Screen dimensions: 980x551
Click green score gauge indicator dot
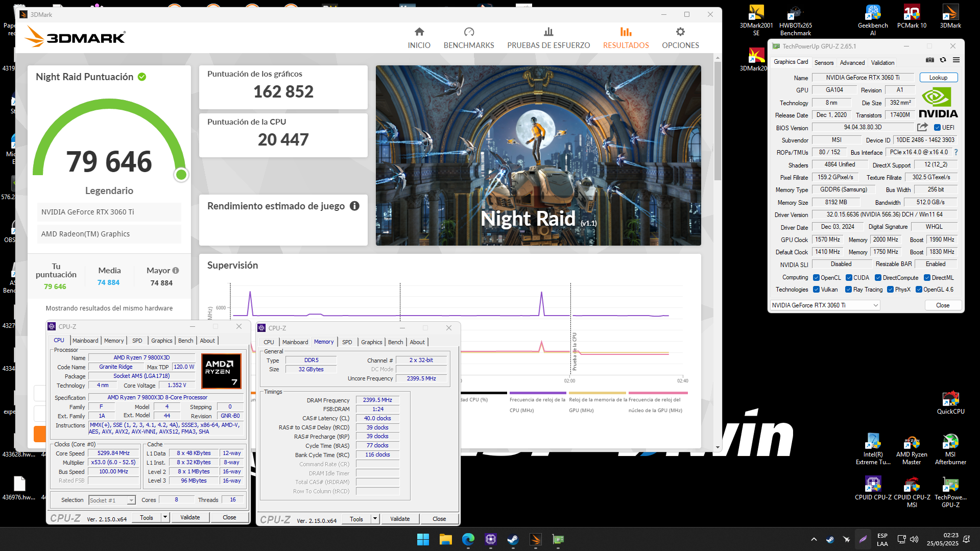(181, 175)
